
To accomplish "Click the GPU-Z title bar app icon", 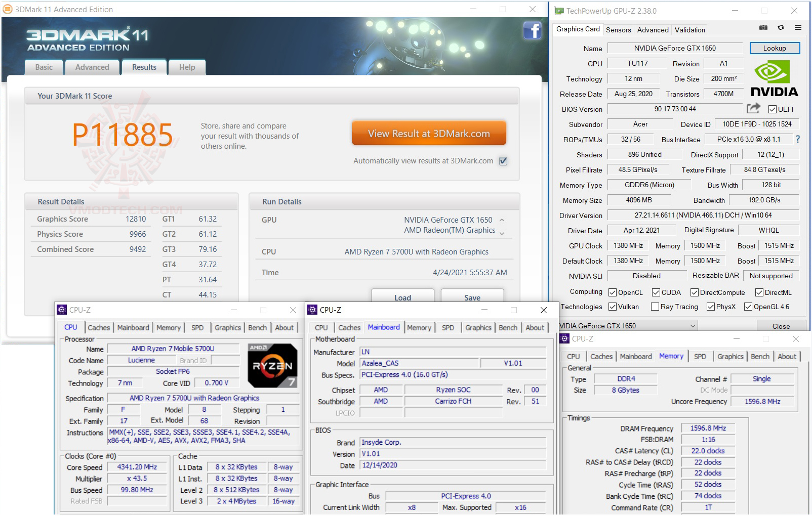I will pyautogui.click(x=559, y=11).
